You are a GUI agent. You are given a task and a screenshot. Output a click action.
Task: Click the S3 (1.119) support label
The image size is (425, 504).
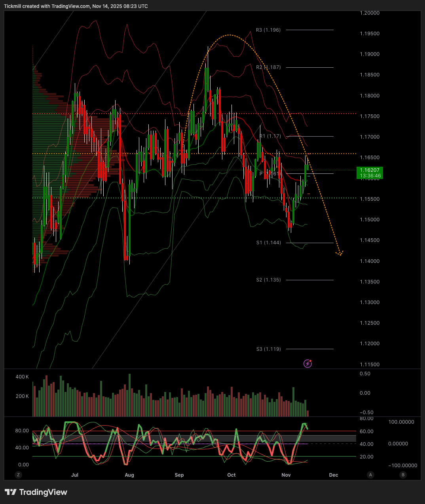[x=268, y=349]
